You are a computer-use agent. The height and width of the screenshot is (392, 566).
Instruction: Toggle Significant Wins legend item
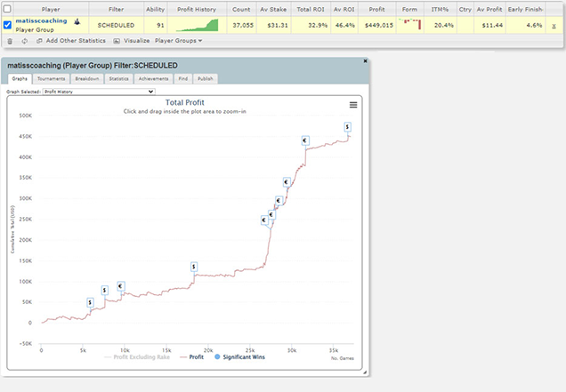[239, 357]
